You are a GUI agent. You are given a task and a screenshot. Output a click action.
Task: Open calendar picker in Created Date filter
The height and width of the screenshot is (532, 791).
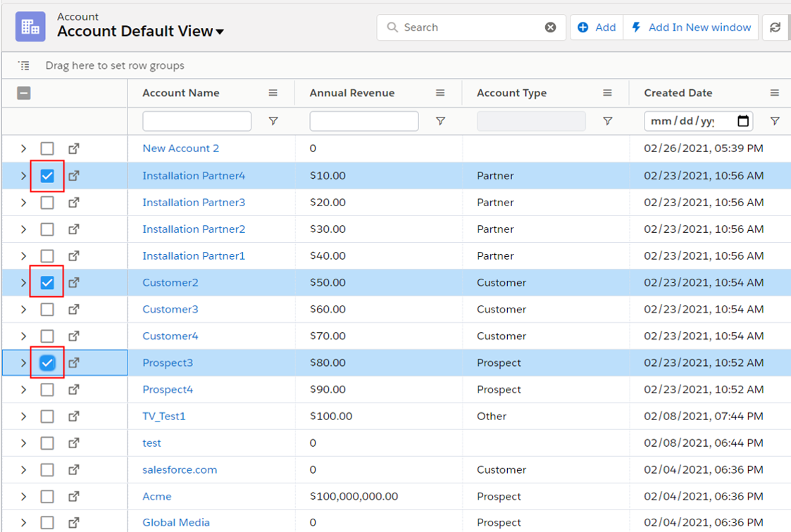742,121
